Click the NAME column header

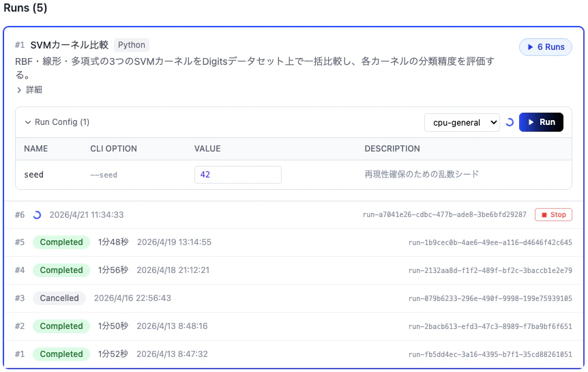click(36, 149)
